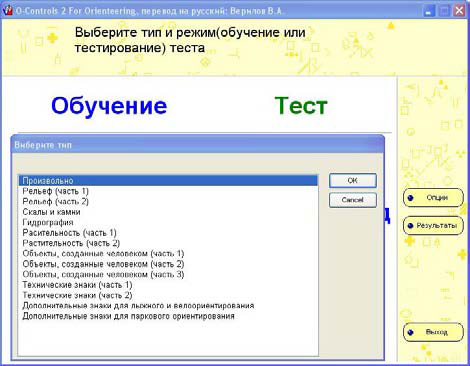Select Гидрография list item
Viewport: 470px width, 366px height.
coord(168,222)
